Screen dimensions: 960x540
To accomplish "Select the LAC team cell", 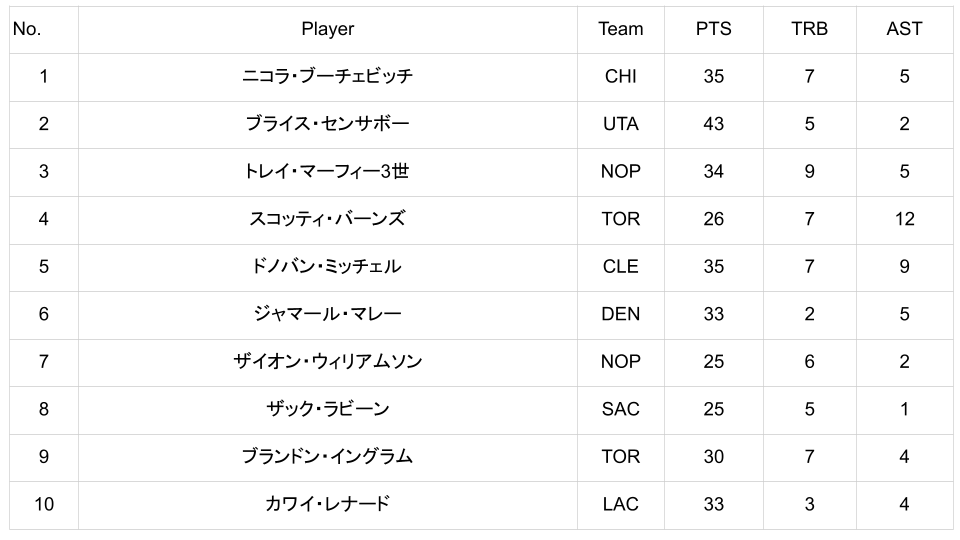I will tap(620, 504).
